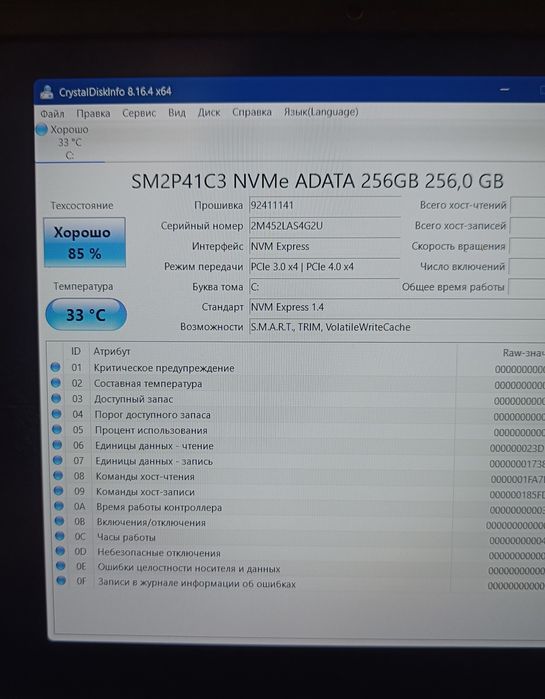Select attribute text Процент использования

coord(151,431)
